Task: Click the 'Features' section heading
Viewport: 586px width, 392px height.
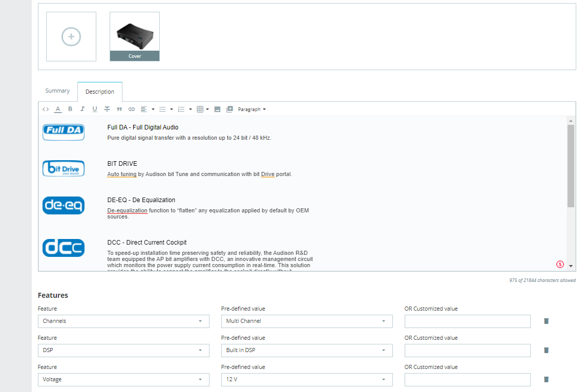Action: [x=53, y=295]
